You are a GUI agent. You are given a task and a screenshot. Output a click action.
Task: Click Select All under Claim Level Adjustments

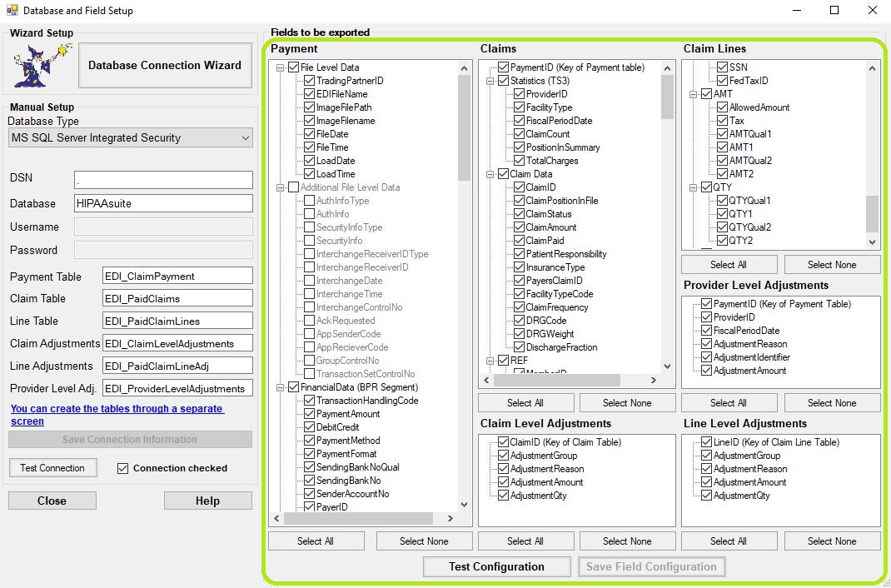[525, 541]
